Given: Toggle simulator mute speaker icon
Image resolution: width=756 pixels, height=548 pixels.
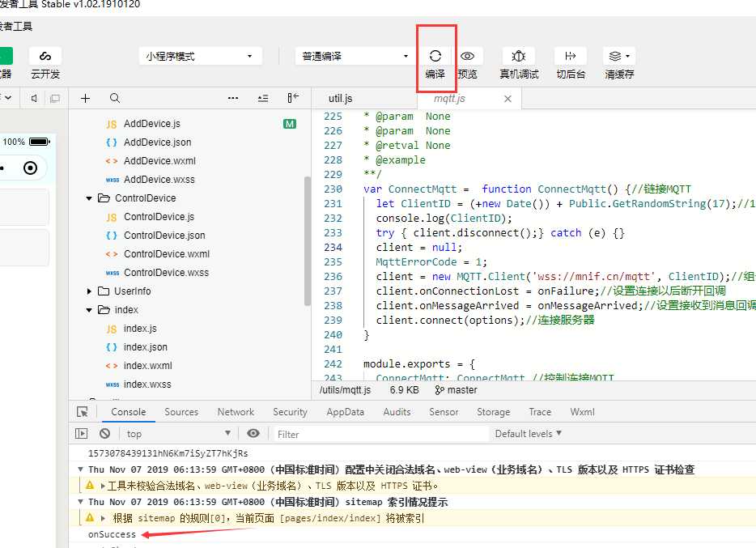Looking at the screenshot, I should click(34, 98).
